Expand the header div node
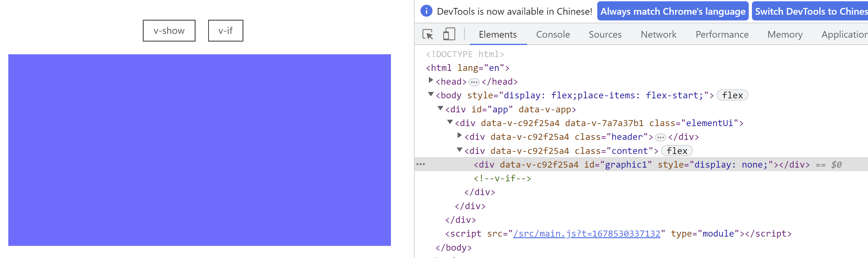This screenshot has height=258, width=868. pyautogui.click(x=459, y=136)
